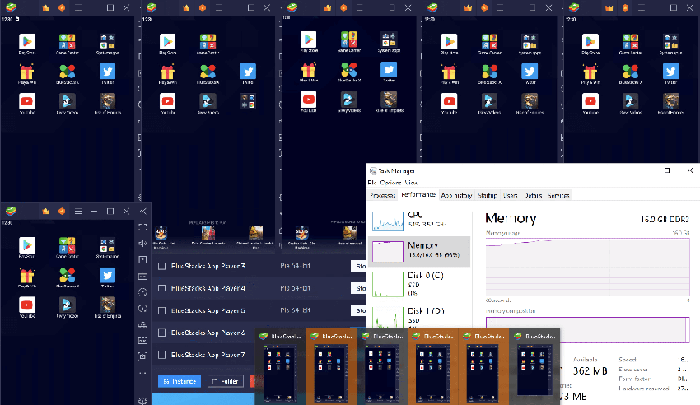Open Play Store in the middle top BlueStacks window
The height and width of the screenshot is (405, 700).
308,39
